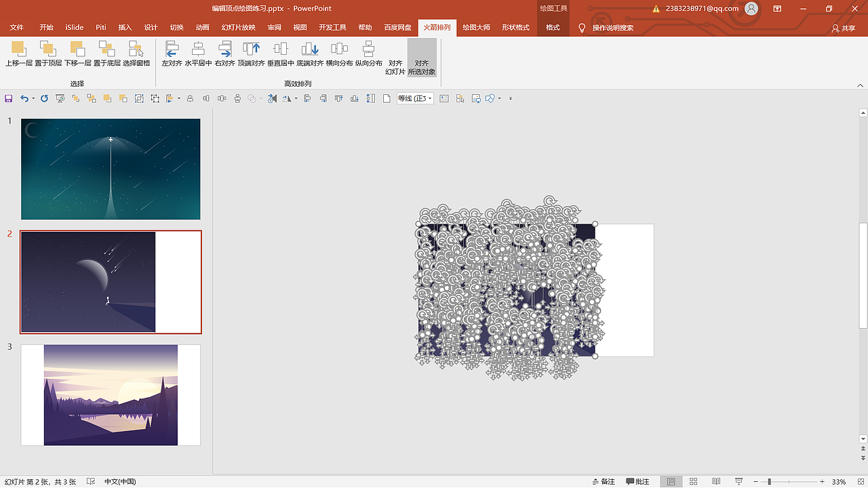
Task: Switch to the 插入 Insert tab
Action: coord(125,28)
